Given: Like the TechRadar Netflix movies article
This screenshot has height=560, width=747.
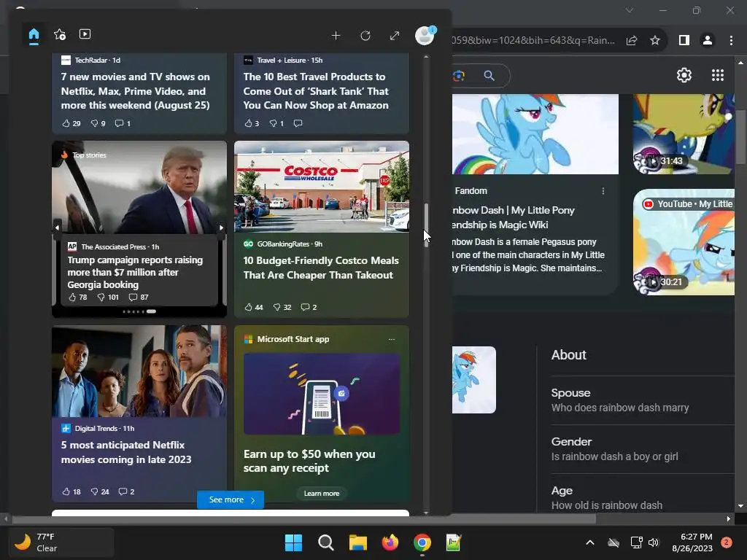Looking at the screenshot, I should coord(71,123).
